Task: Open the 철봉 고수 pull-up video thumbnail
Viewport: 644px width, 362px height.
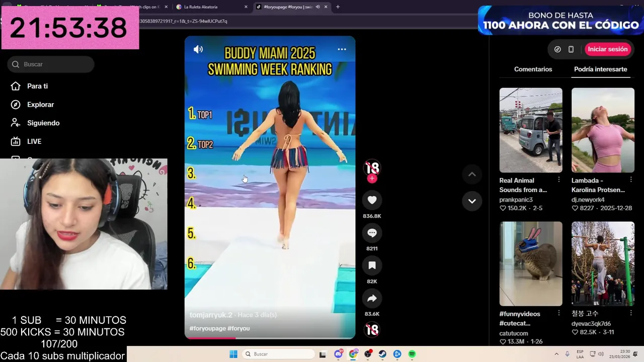Action: pos(603,263)
